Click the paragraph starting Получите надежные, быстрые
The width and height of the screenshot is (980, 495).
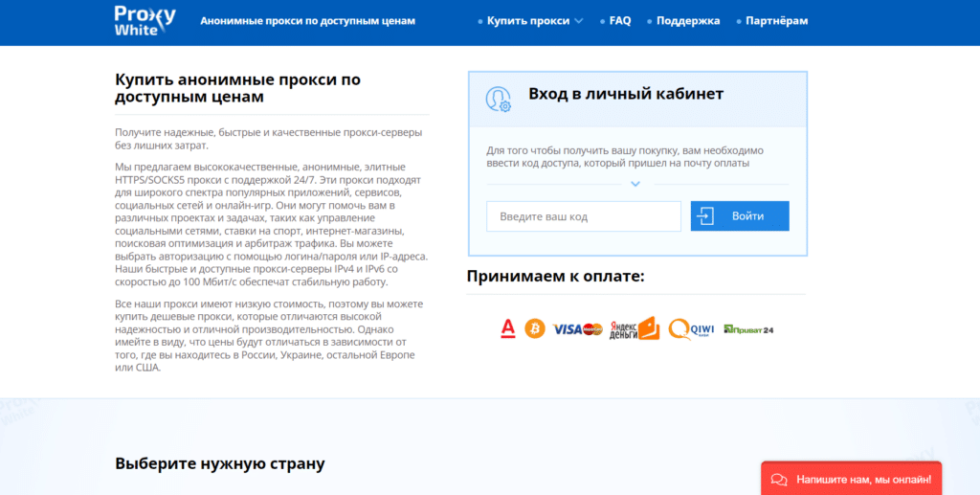click(x=269, y=139)
